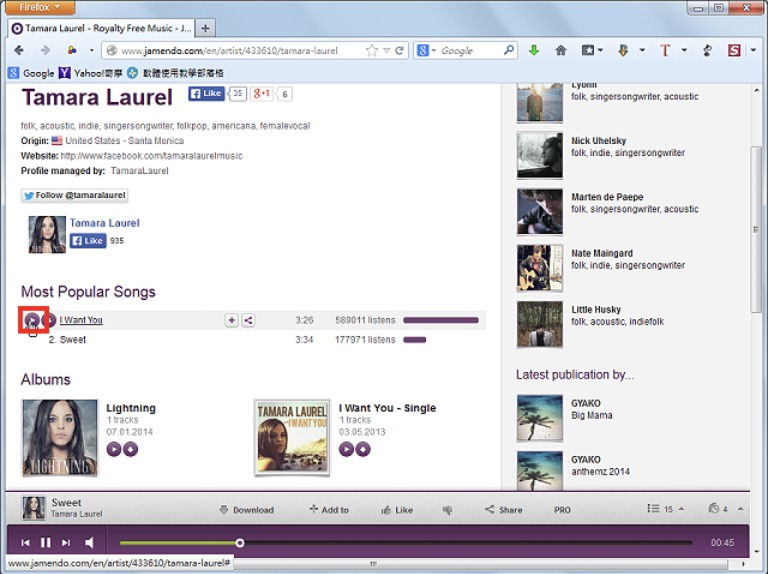The height and width of the screenshot is (574, 770).
Task: Go forward to the next page
Action: [45, 50]
